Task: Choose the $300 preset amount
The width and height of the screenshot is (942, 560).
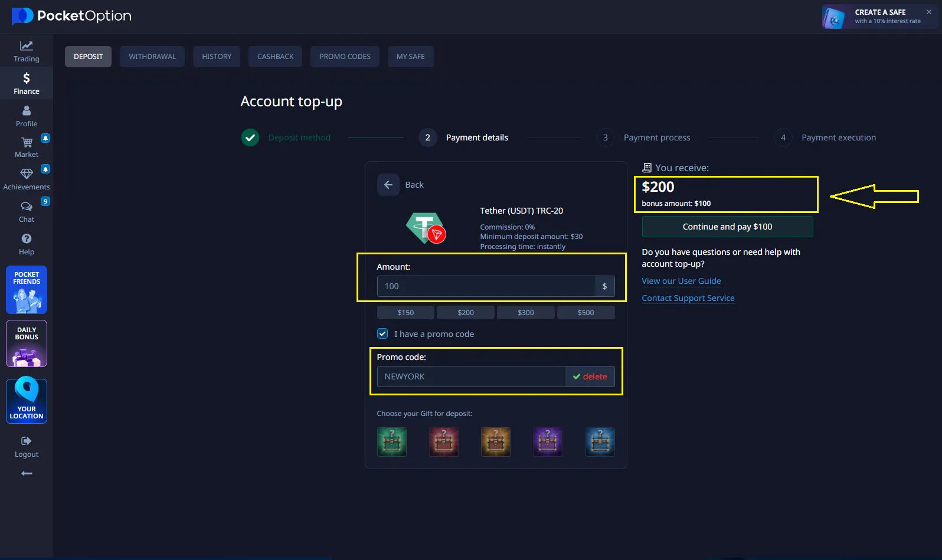Action: pyautogui.click(x=526, y=313)
